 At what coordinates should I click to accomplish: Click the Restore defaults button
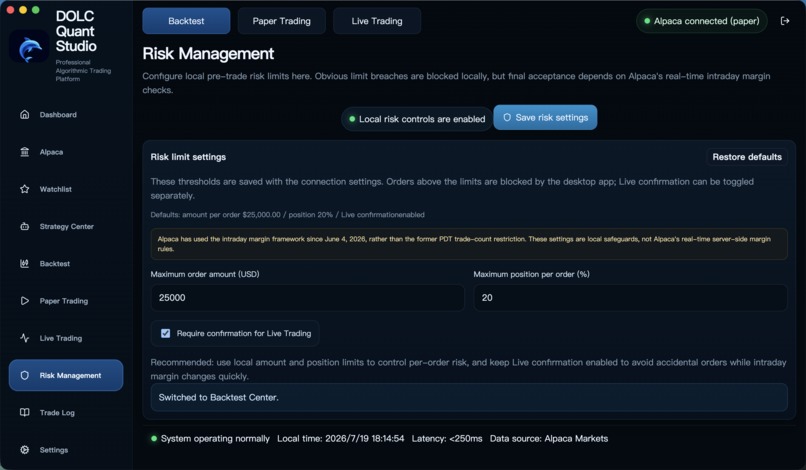747,157
